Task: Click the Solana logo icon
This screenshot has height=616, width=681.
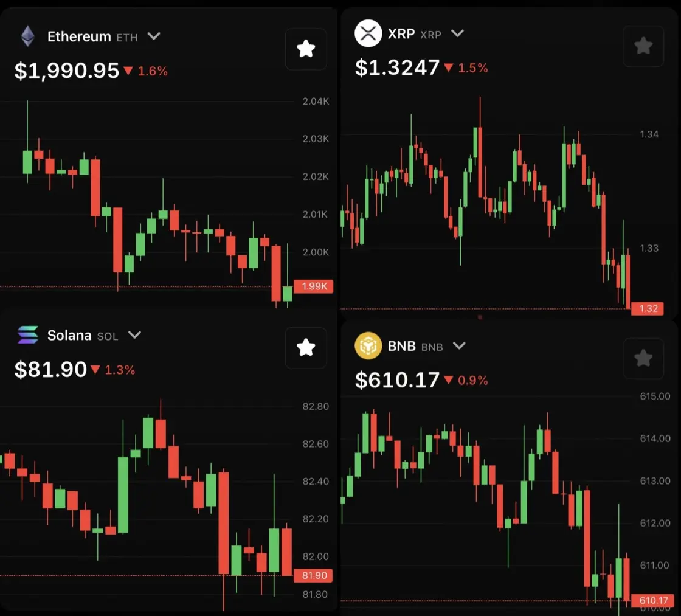Action: point(28,335)
